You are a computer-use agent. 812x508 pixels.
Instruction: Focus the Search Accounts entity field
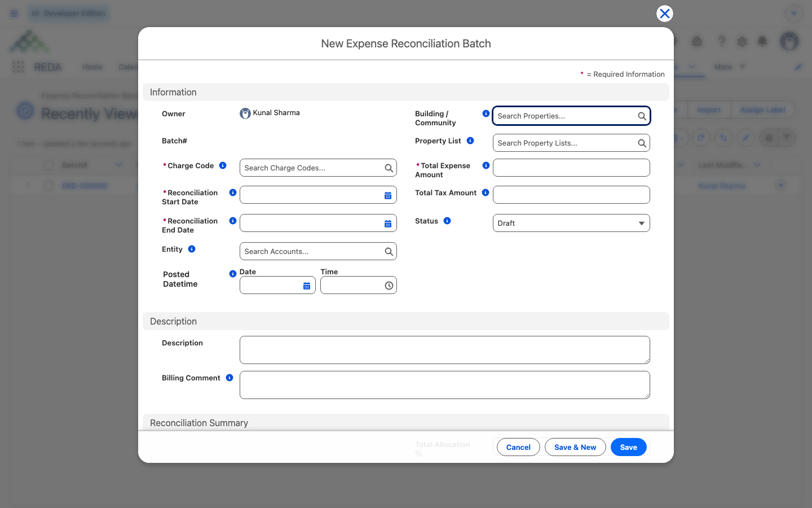(x=318, y=251)
